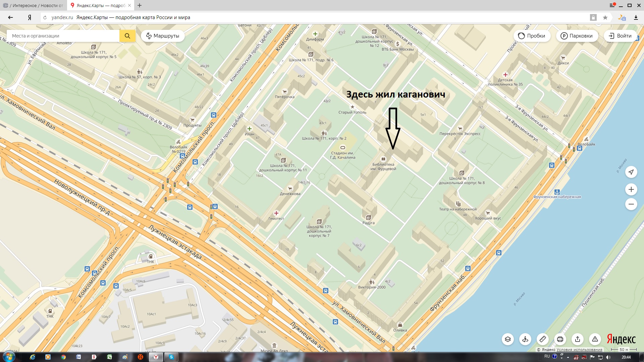Select the ruler distance measuring tool
Image resolution: width=644 pixels, height=362 pixels.
click(543, 339)
